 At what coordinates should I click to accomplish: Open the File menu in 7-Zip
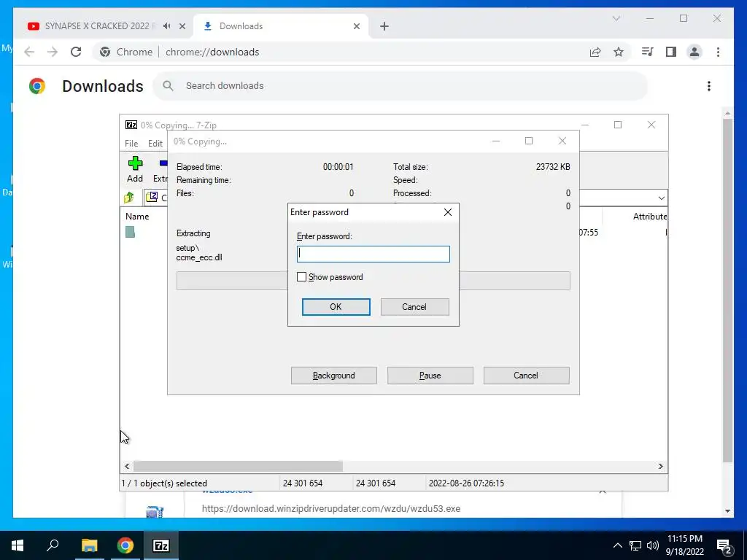[x=131, y=144]
